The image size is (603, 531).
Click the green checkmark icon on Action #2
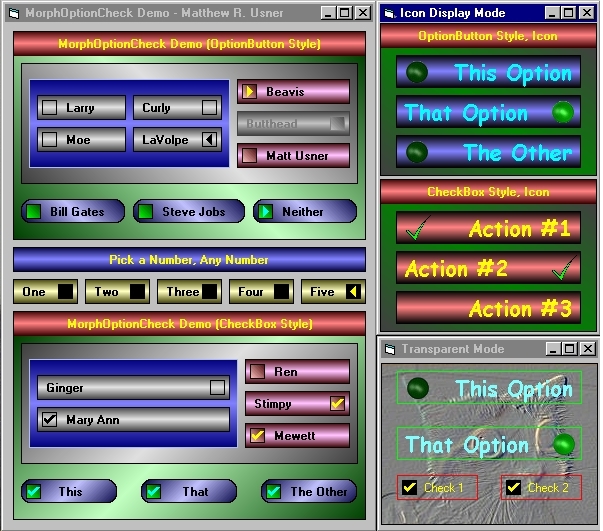pos(565,267)
